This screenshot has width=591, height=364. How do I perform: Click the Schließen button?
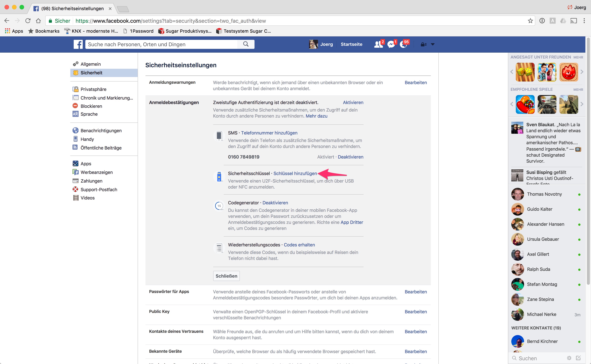[226, 276]
